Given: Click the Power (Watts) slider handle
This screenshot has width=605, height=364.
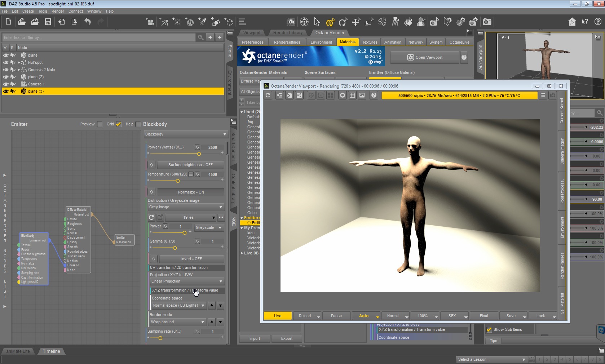Looking at the screenshot, I should (199, 154).
